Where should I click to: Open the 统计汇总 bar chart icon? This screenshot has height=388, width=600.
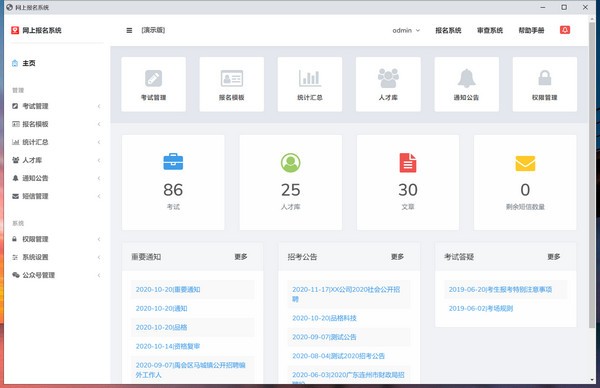click(310, 78)
